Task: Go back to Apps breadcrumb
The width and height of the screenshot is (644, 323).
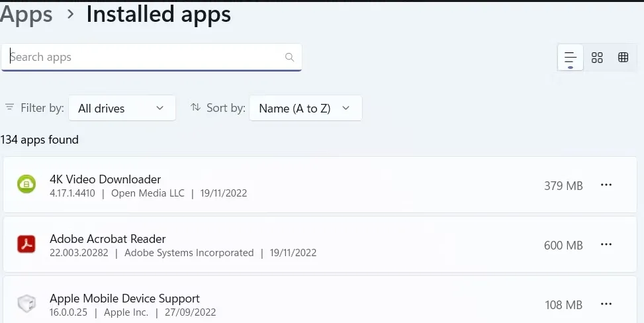Action: click(x=26, y=15)
